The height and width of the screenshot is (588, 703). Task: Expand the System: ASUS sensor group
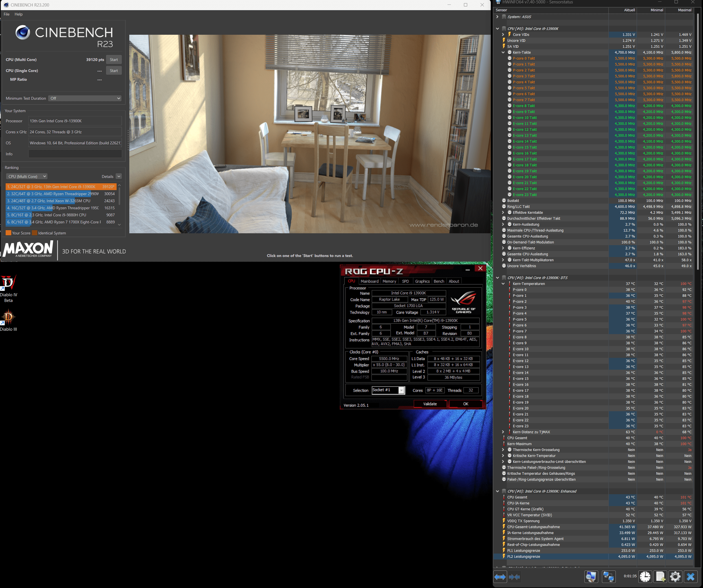[497, 17]
